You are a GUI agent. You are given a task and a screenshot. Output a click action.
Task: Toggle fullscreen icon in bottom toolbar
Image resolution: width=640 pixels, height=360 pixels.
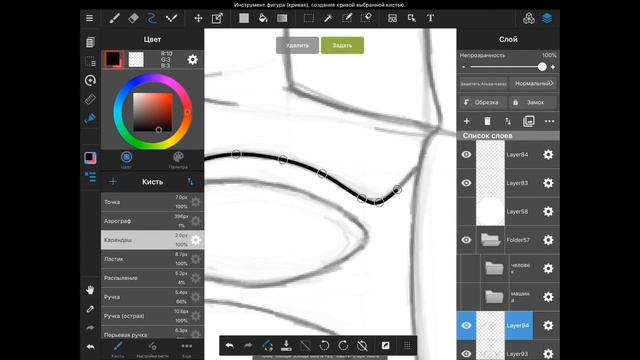click(385, 346)
